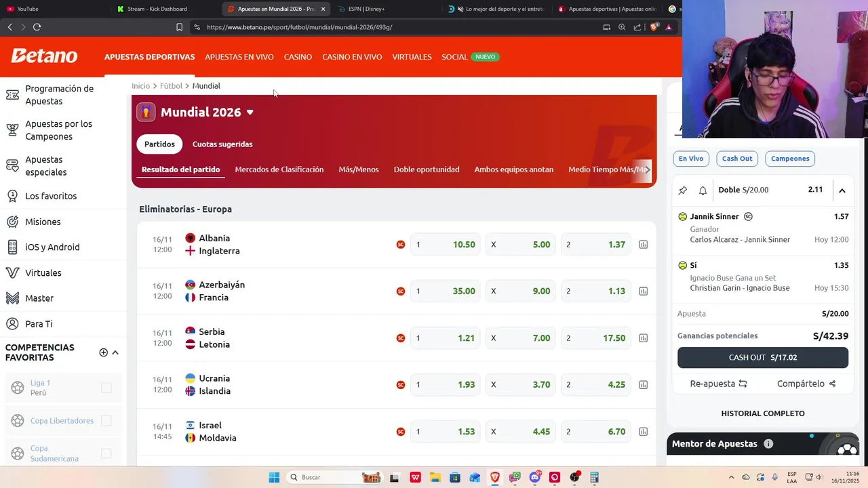Switch to the ESPN Disney+ browser tab

(385, 9)
